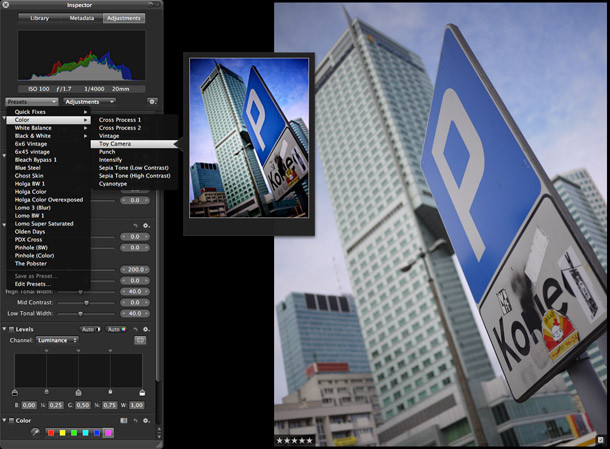Choose Cross Process 1 preset
Viewport: 610px width, 449px height.
coord(134,120)
